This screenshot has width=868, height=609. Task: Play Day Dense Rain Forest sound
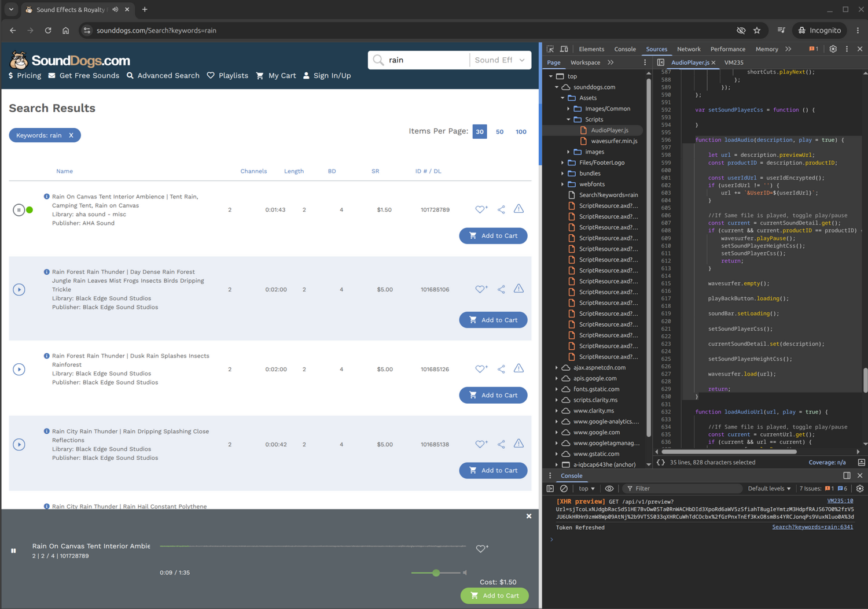click(19, 289)
